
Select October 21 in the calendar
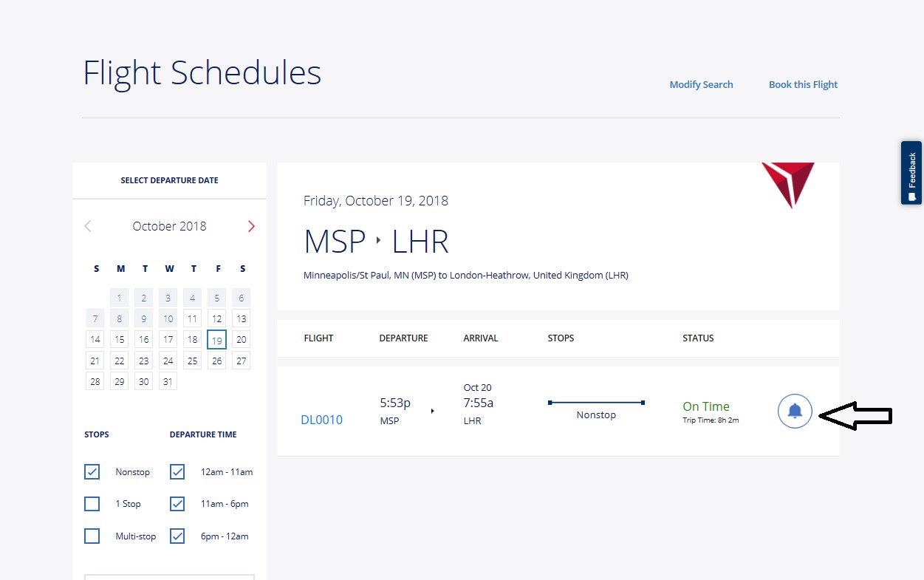click(95, 361)
